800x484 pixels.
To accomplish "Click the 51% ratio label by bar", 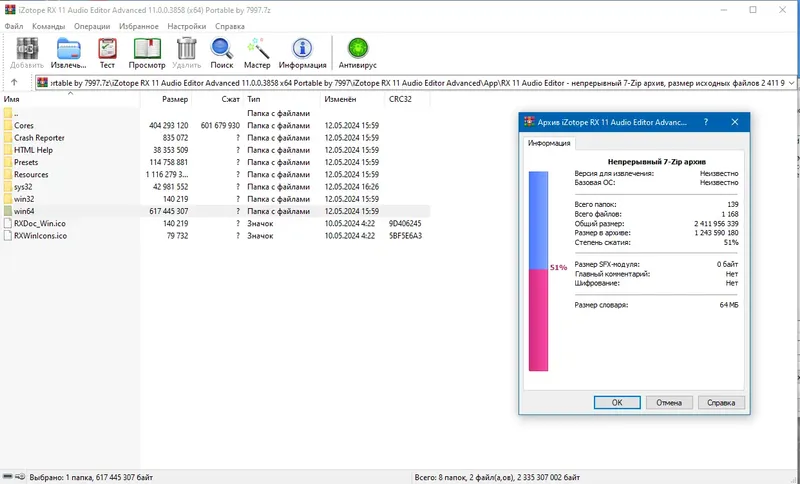I will click(558, 267).
